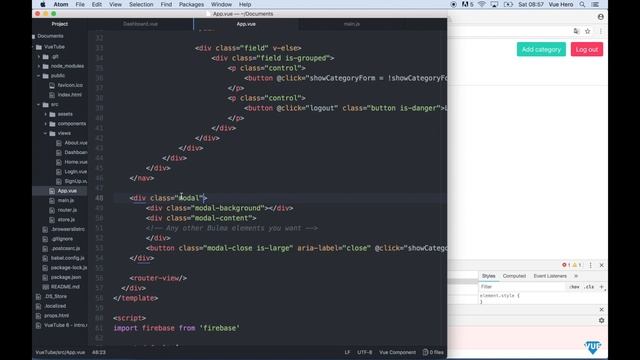The height and width of the screenshot is (360, 640).
Task: Switch to the App.vue editor tab
Action: (x=246, y=24)
